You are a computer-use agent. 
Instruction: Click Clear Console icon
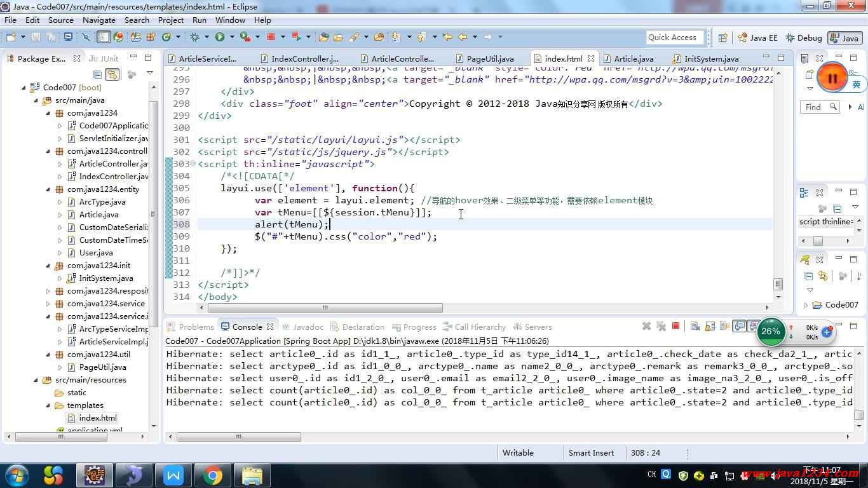tap(695, 326)
